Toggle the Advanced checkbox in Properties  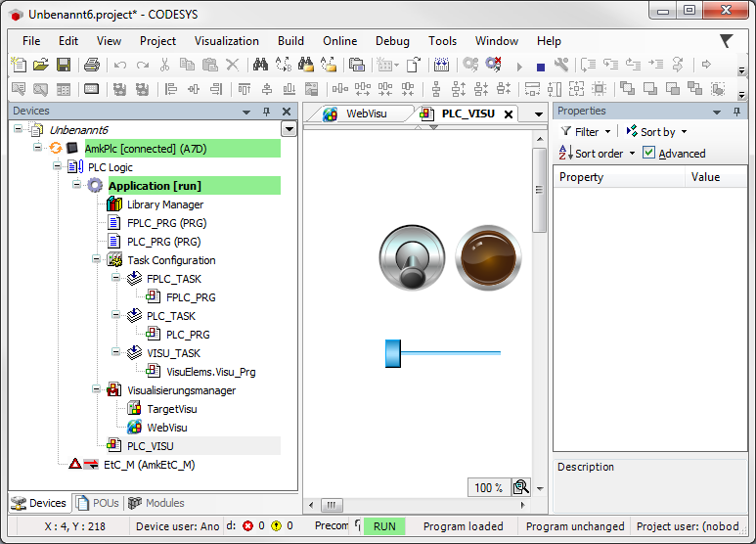tap(648, 154)
